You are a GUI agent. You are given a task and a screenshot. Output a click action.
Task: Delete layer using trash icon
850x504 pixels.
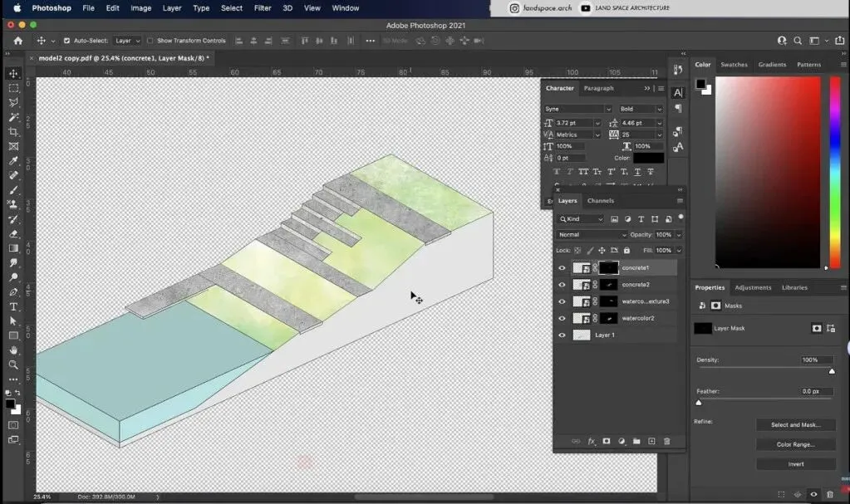[666, 441]
